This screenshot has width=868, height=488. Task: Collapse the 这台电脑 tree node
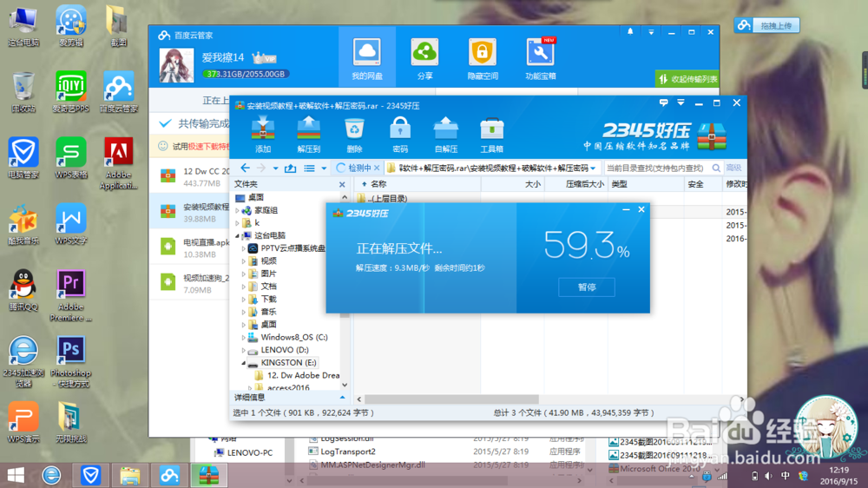[238, 236]
